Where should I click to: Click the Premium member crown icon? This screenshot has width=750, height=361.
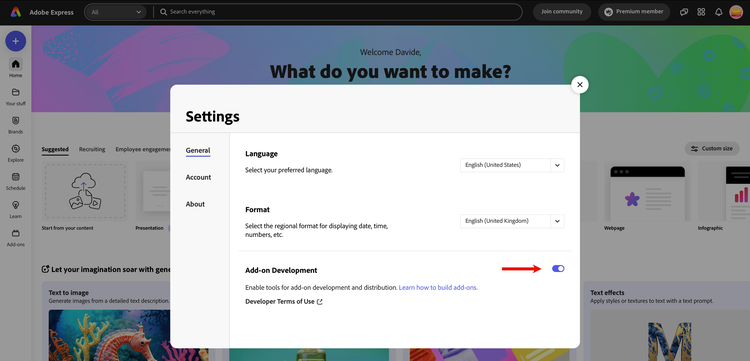[x=608, y=12]
